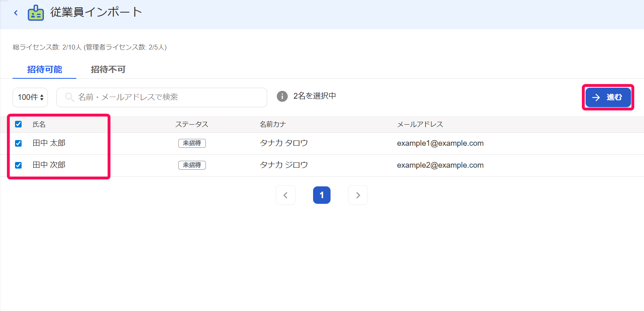Image resolution: width=644 pixels, height=311 pixels.
Task: Click 未招待 badge in 田中 太郎 row
Action: (192, 143)
